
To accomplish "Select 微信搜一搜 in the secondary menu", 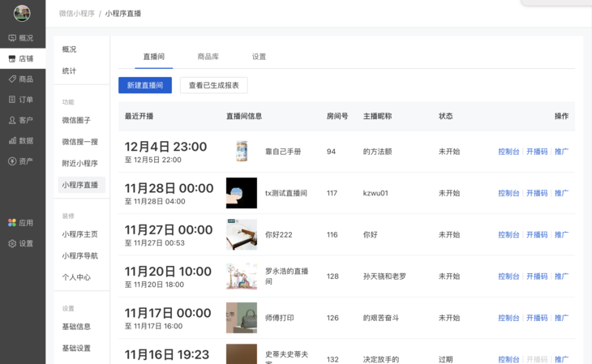I will [80, 142].
